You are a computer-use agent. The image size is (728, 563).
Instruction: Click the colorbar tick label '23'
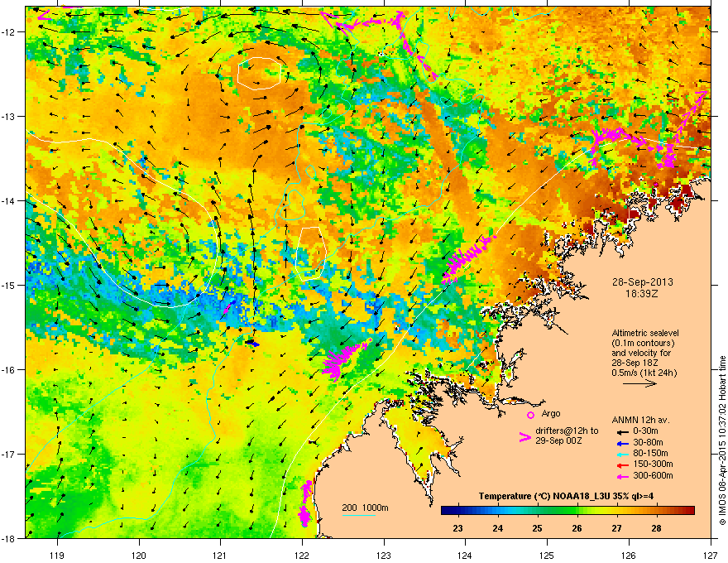pos(457,528)
